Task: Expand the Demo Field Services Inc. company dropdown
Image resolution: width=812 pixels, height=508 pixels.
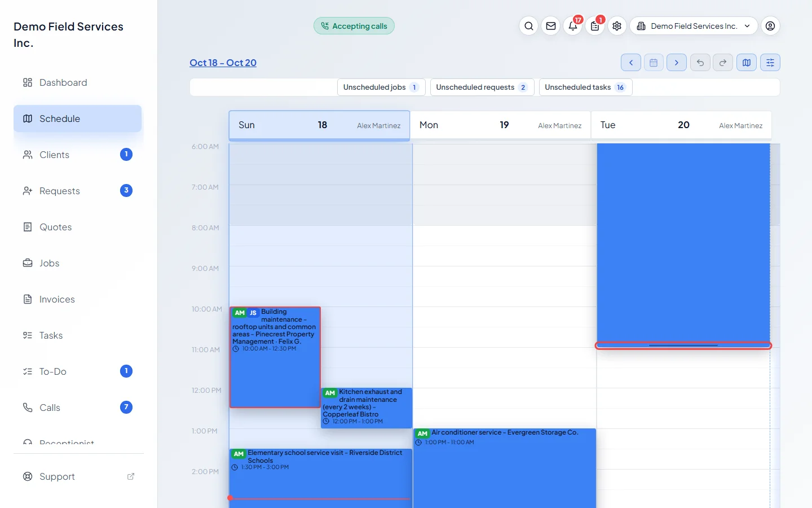Action: pos(694,26)
